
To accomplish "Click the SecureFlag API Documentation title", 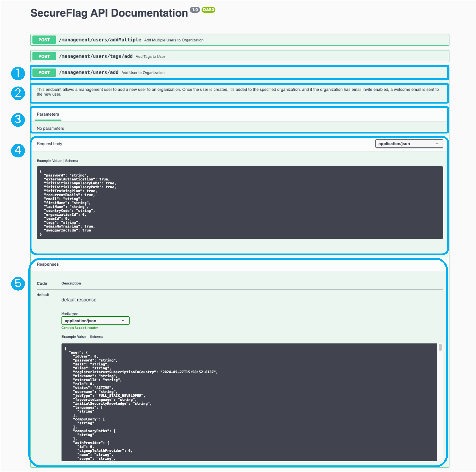I will tap(109, 13).
